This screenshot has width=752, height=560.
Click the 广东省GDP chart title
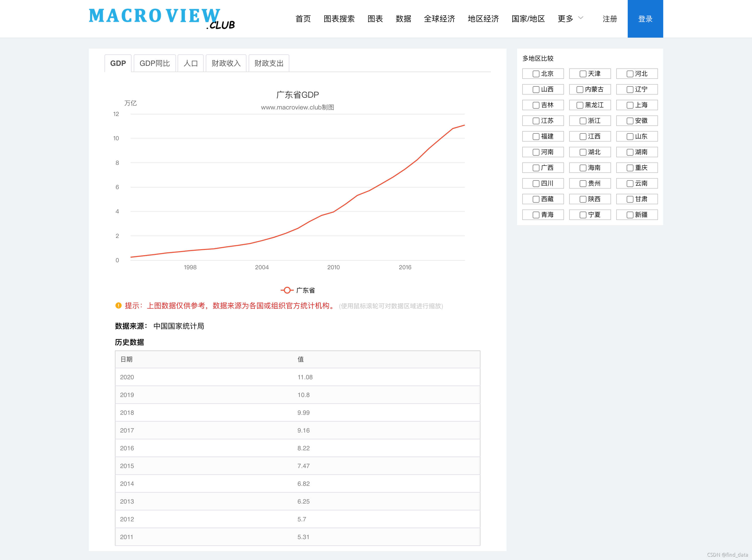pos(298,95)
